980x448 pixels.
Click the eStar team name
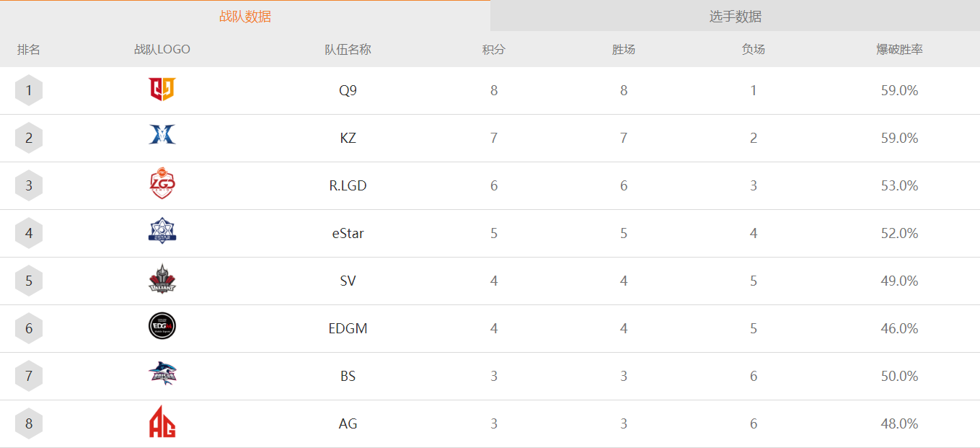(x=348, y=234)
